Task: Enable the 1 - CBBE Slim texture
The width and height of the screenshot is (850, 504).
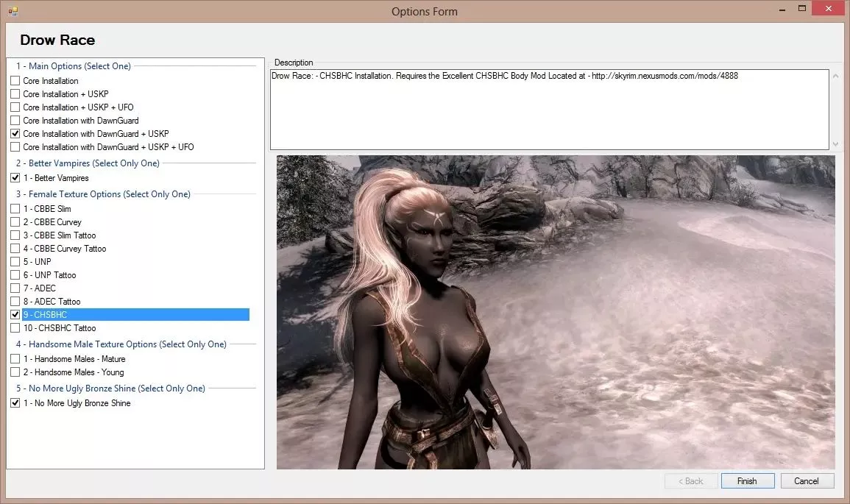Action: (15, 209)
